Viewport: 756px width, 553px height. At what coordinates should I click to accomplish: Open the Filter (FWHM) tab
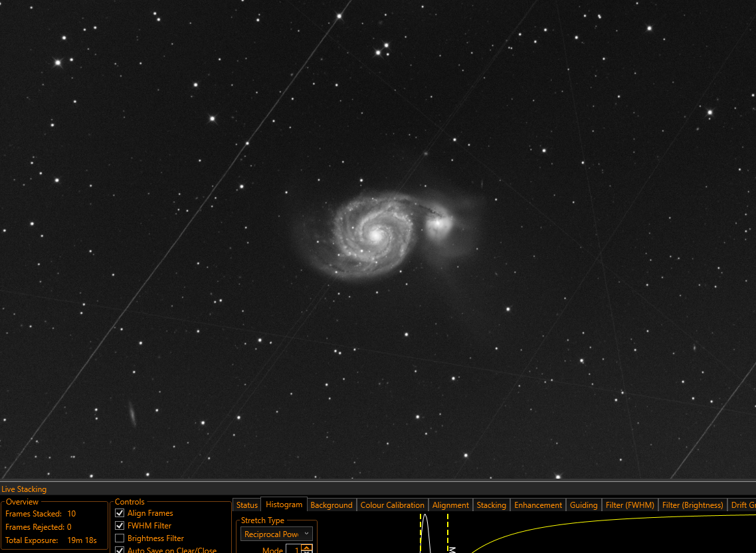pyautogui.click(x=630, y=505)
